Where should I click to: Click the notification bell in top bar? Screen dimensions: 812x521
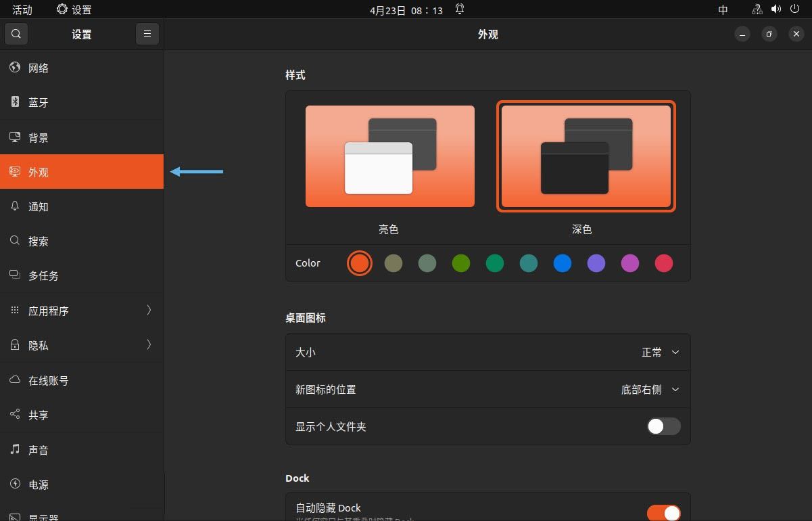click(x=460, y=9)
